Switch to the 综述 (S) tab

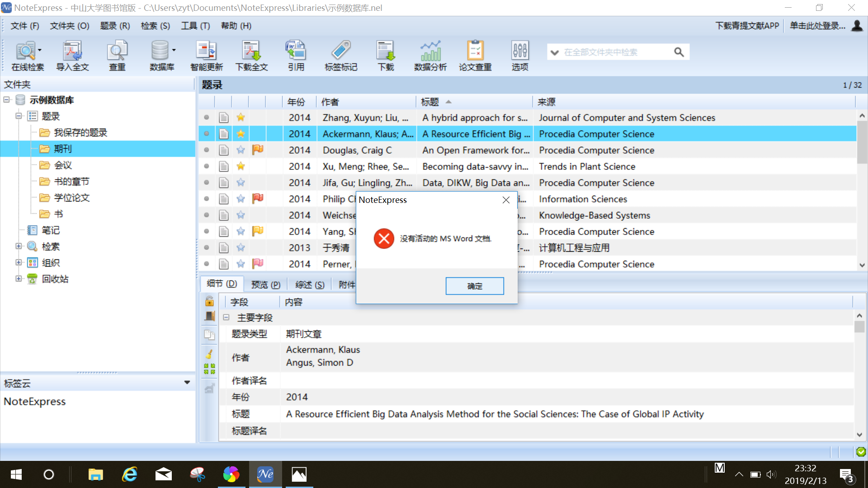[310, 284]
